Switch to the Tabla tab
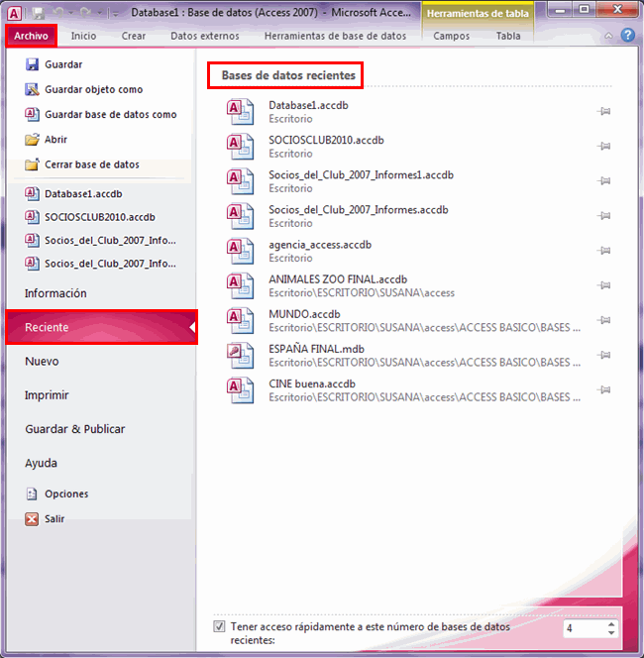 coord(508,36)
